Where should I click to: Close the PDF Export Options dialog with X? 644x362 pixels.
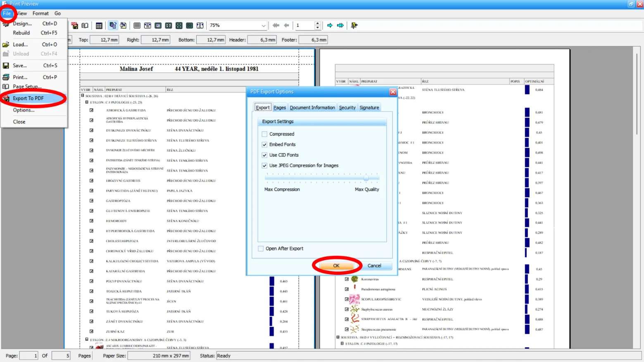point(393,92)
